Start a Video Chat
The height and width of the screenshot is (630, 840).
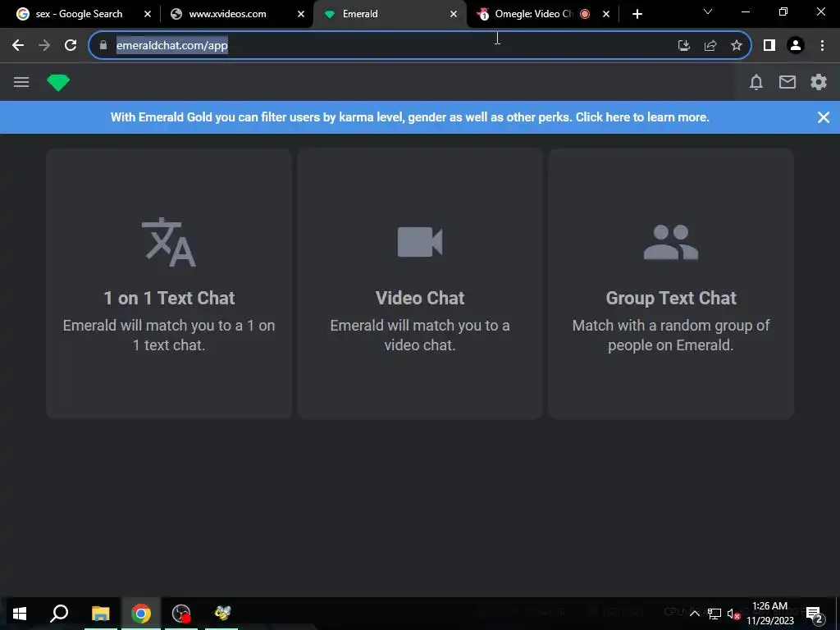click(420, 283)
